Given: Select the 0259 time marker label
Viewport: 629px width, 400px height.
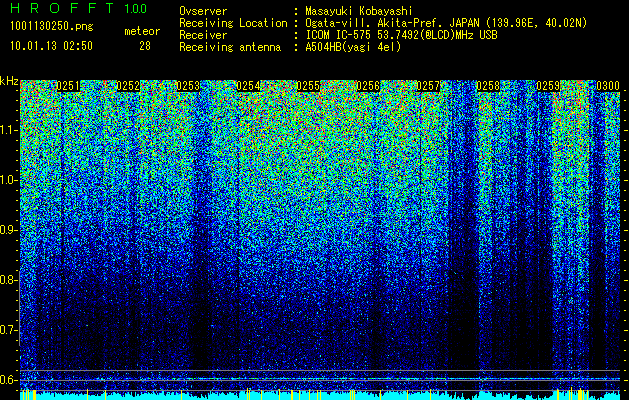Looking at the screenshot, I should (548, 86).
